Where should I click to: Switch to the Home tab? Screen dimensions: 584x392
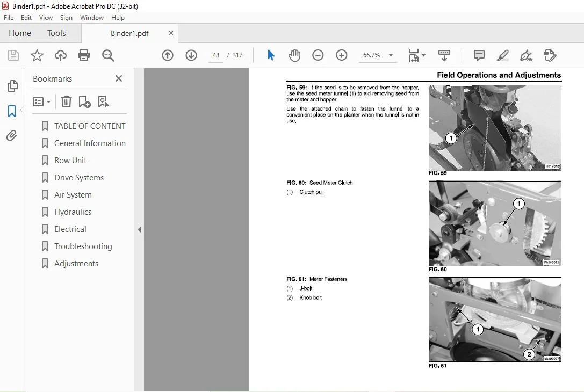20,33
